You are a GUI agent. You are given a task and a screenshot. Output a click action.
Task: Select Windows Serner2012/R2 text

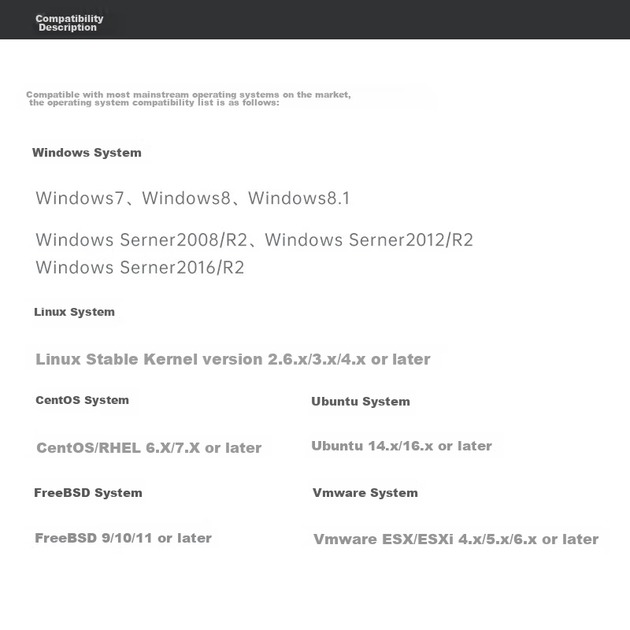(x=369, y=240)
